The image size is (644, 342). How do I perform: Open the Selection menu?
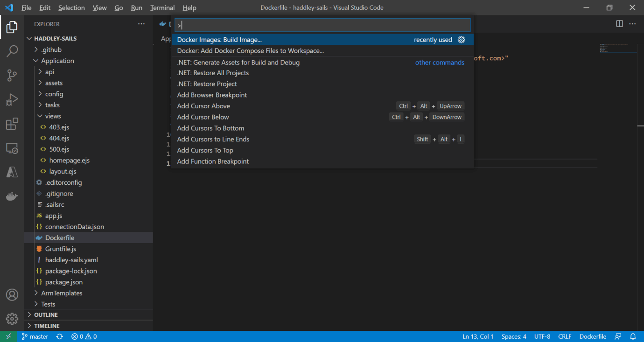pyautogui.click(x=71, y=7)
